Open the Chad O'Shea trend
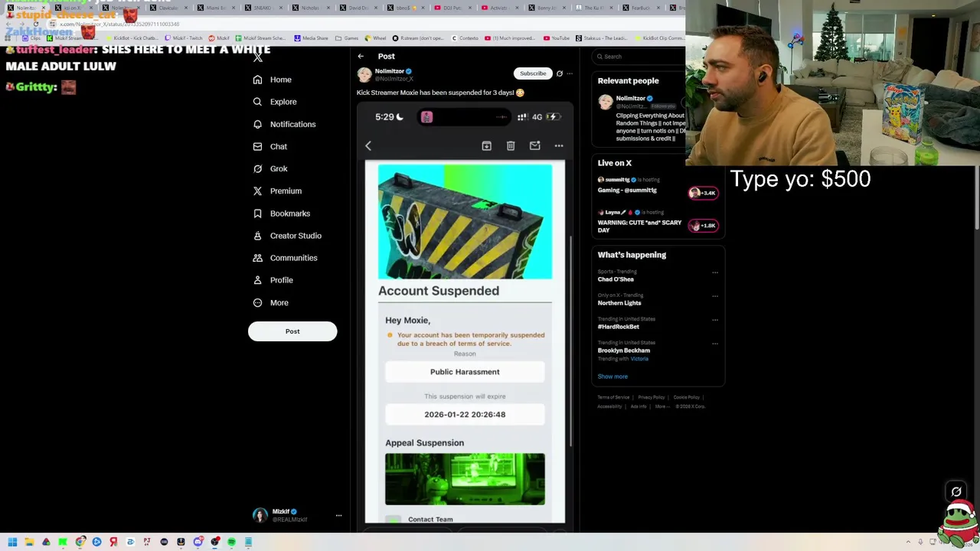Image resolution: width=980 pixels, height=551 pixels. point(616,279)
